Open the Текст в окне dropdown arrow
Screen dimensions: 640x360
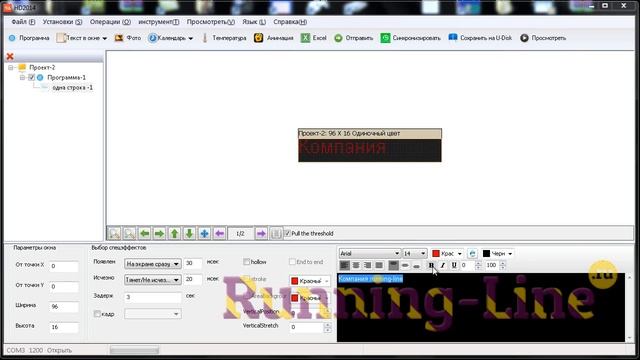click(104, 38)
